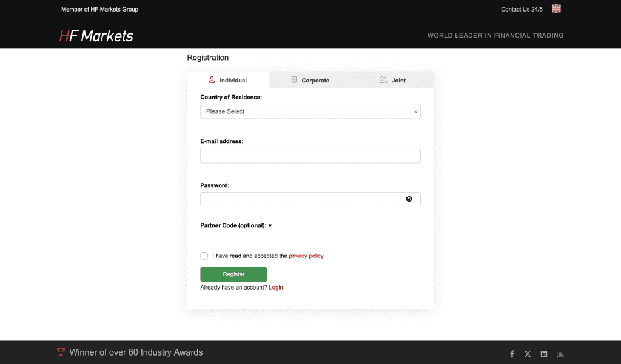This screenshot has width=621, height=364.
Task: Open the UK flag language selector
Action: click(x=556, y=8)
